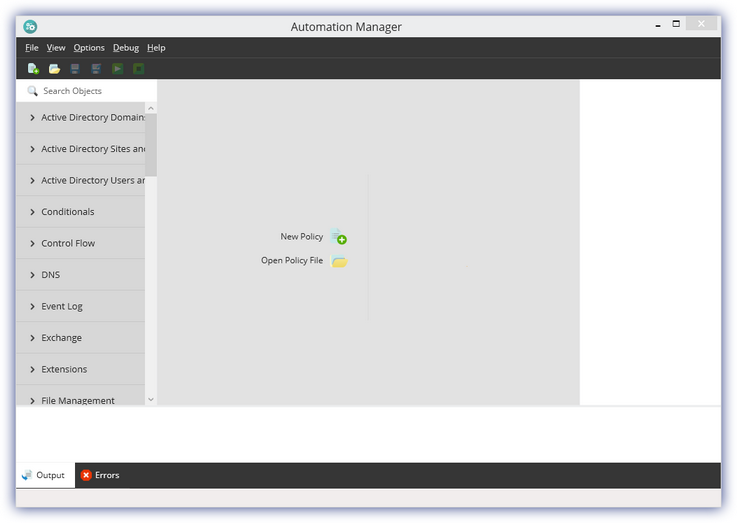Expand the Control Flow chevron
Screen dimensions: 737x523
click(x=32, y=243)
